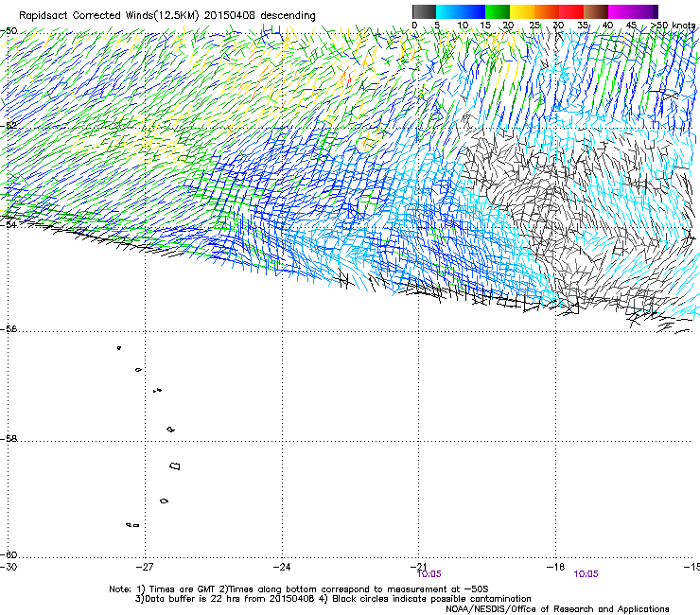Image resolution: width=700 pixels, height=615 pixels.
Task: Click the purple '10:05' time under longitude -21
Action: pyautogui.click(x=429, y=574)
